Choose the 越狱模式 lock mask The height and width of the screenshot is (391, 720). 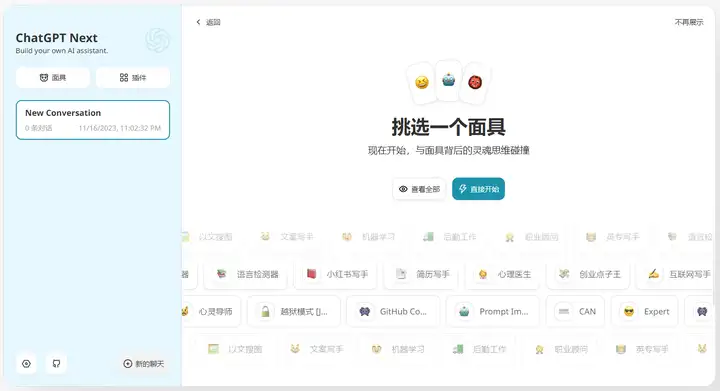[x=294, y=312]
